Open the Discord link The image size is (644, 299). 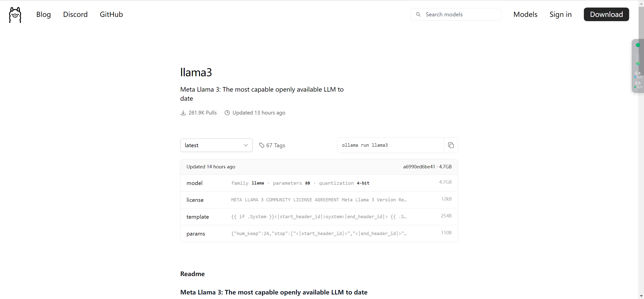tap(75, 14)
